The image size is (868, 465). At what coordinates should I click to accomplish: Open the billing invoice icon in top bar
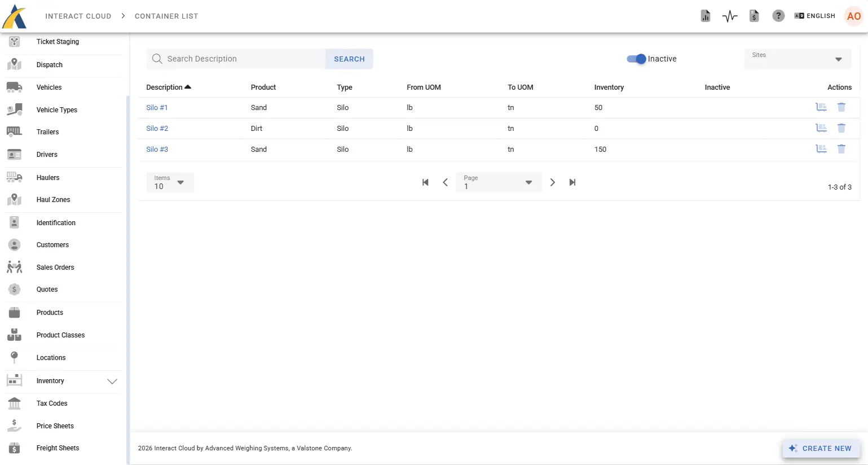click(754, 16)
